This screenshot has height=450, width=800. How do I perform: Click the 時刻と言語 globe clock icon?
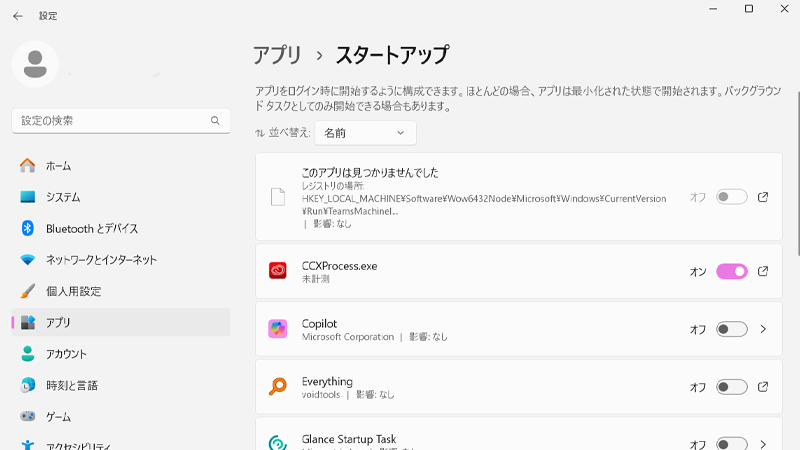click(28, 385)
